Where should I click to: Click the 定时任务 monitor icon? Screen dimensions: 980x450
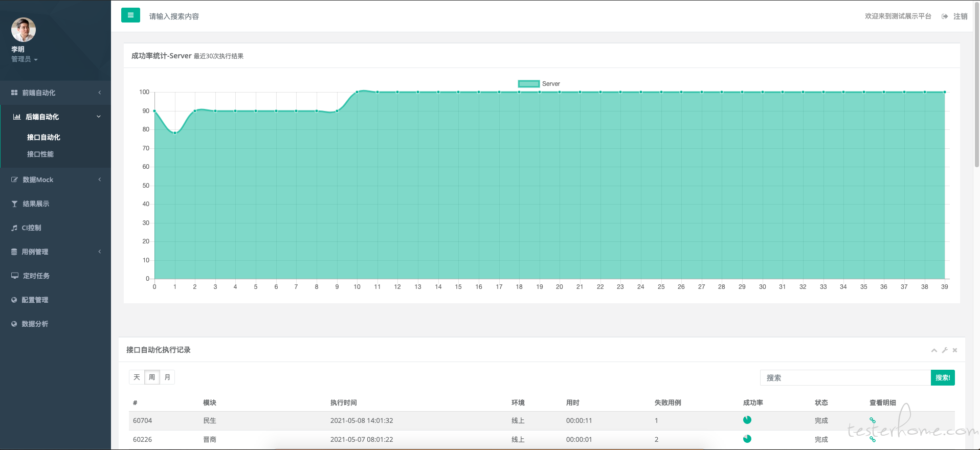coord(15,276)
